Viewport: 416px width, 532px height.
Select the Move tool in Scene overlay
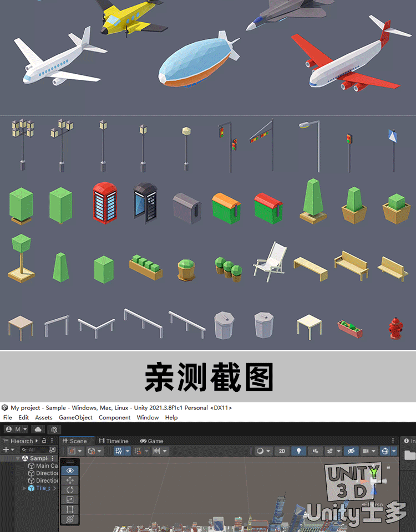(70, 480)
